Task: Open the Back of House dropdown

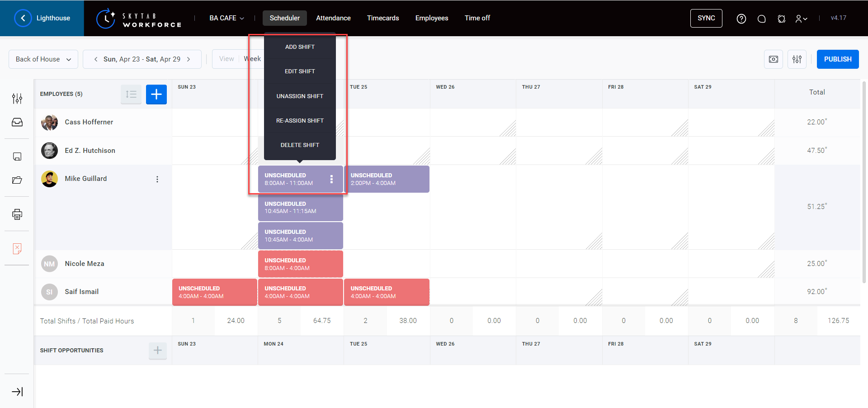Action: click(x=43, y=59)
